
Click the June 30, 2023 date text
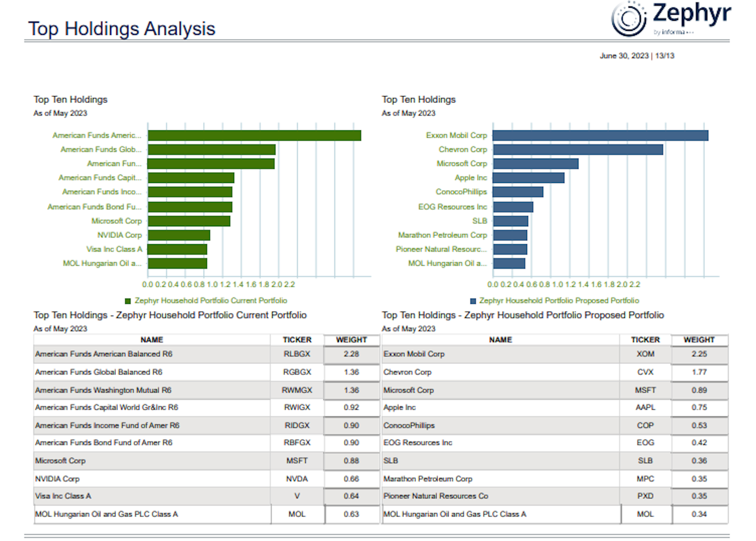pyautogui.click(x=624, y=56)
